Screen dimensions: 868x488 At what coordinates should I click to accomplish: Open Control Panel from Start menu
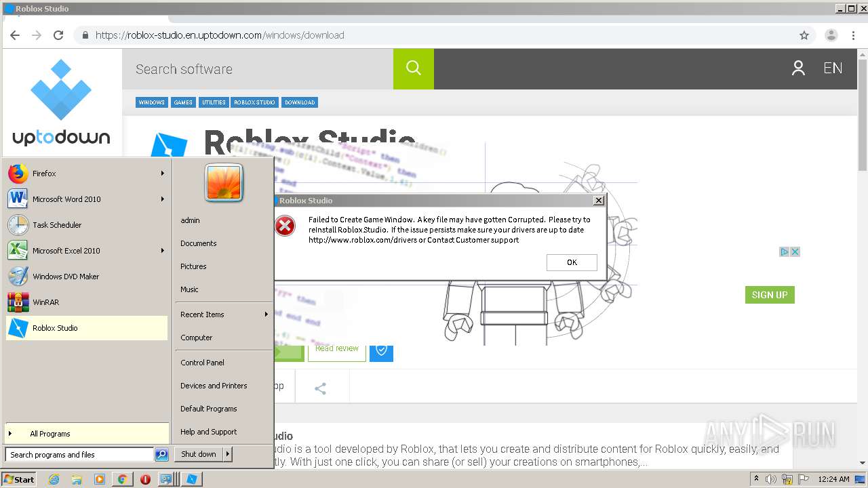202,363
